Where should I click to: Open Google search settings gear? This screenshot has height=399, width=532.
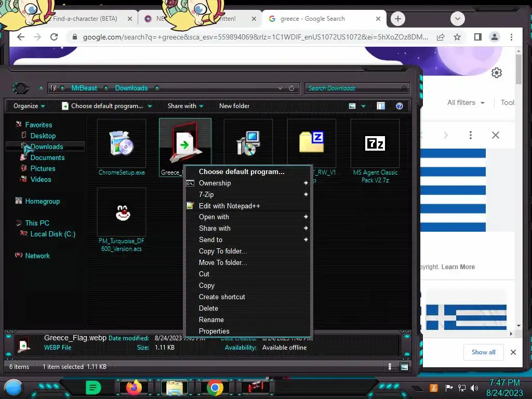pyautogui.click(x=496, y=73)
